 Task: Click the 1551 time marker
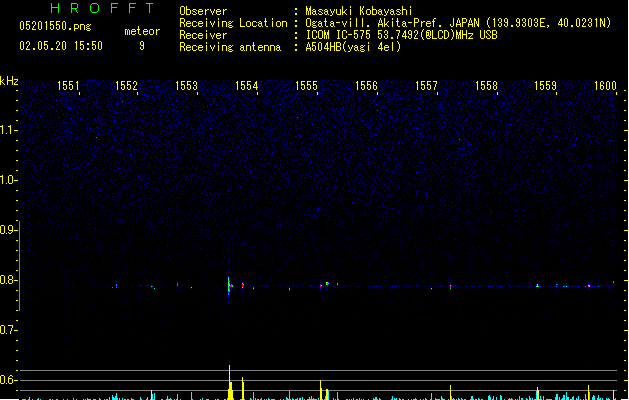pyautogui.click(x=68, y=86)
